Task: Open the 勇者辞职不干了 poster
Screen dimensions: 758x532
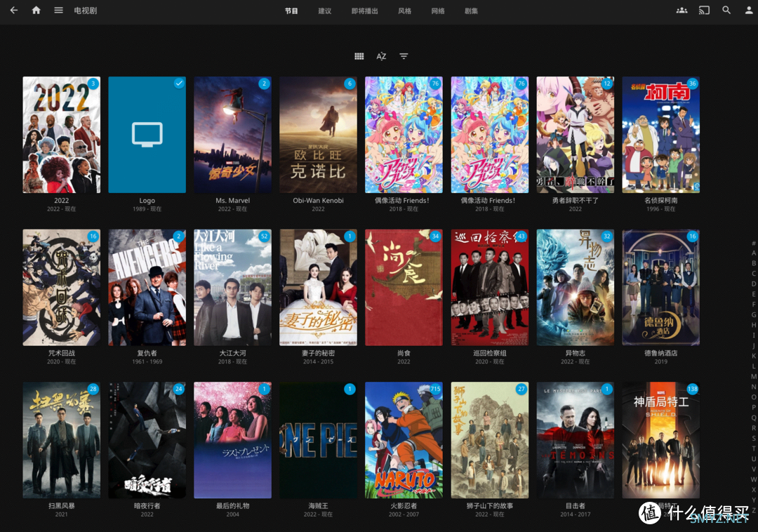Action: 576,135
